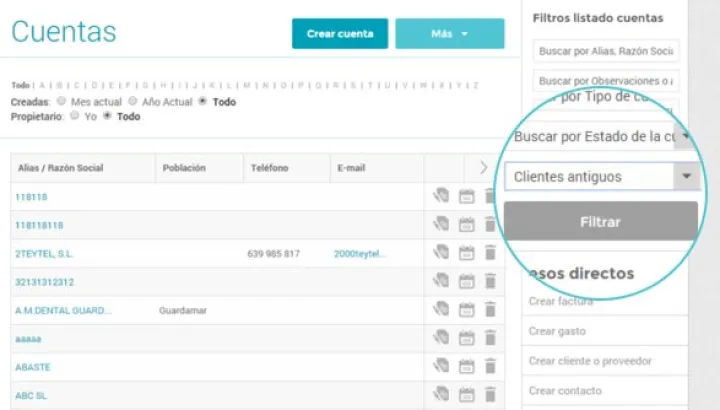
Task: Open the 'Crear contacto' shortcut
Action: [x=565, y=391]
